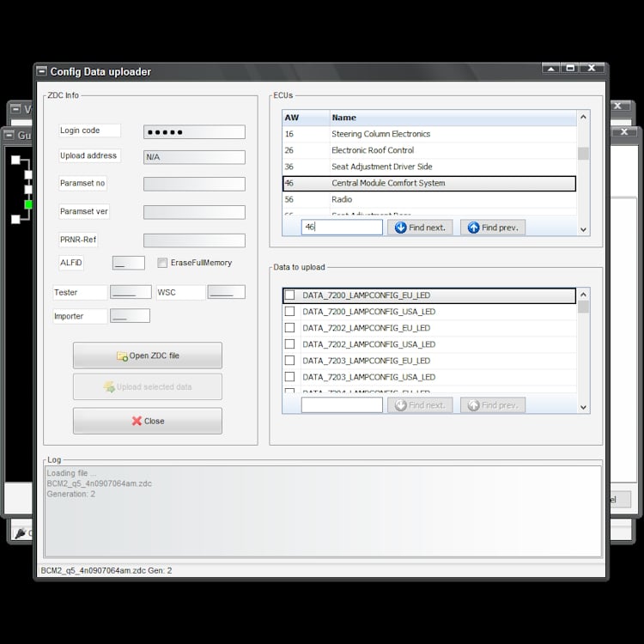Close the Config Data uploader window
This screenshot has height=644, width=644.
[592, 69]
